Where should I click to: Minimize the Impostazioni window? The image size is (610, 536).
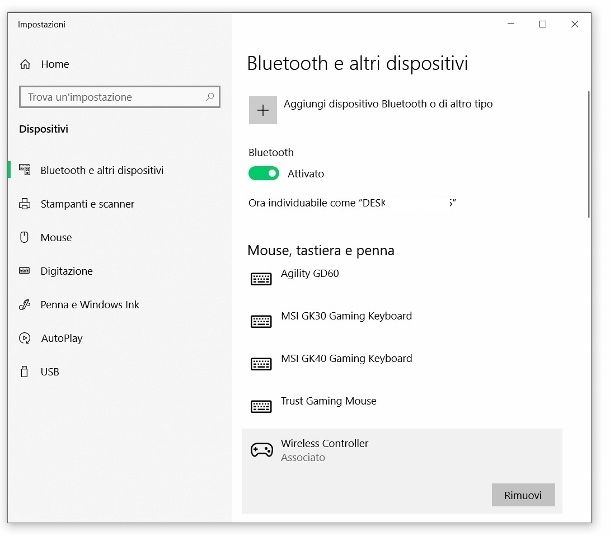(511, 24)
